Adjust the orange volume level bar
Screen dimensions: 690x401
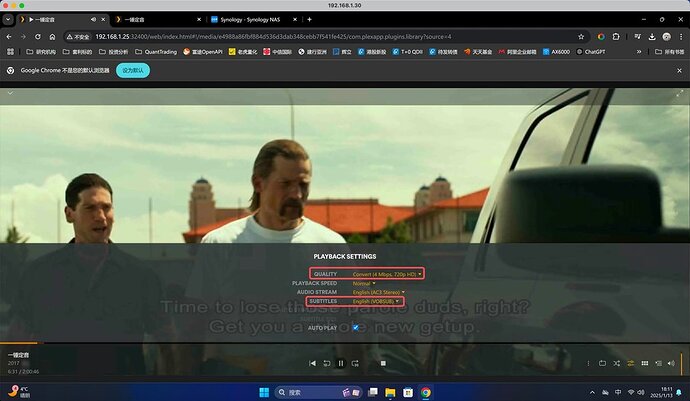pos(682,364)
